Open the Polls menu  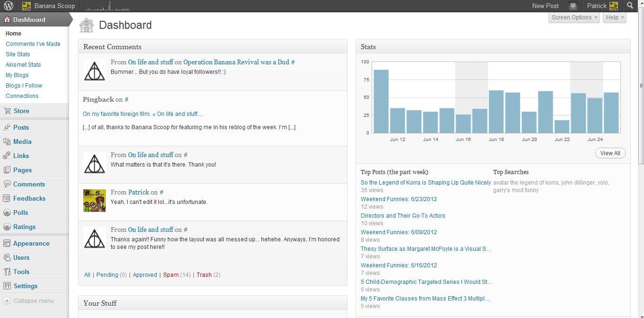click(x=20, y=212)
